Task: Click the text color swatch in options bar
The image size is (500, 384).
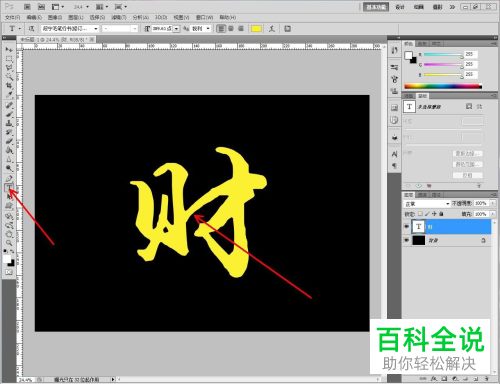Action: point(256,29)
